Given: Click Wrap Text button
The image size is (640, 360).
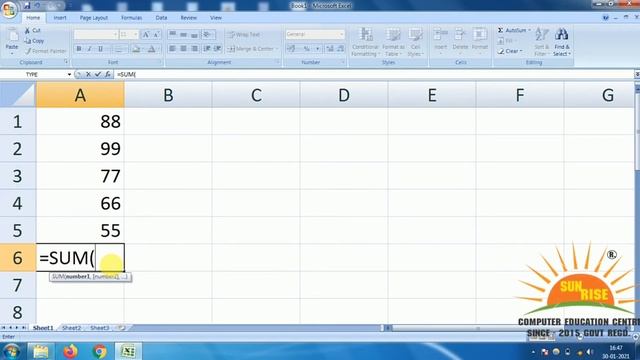Looking at the screenshot, I should pos(244,35).
